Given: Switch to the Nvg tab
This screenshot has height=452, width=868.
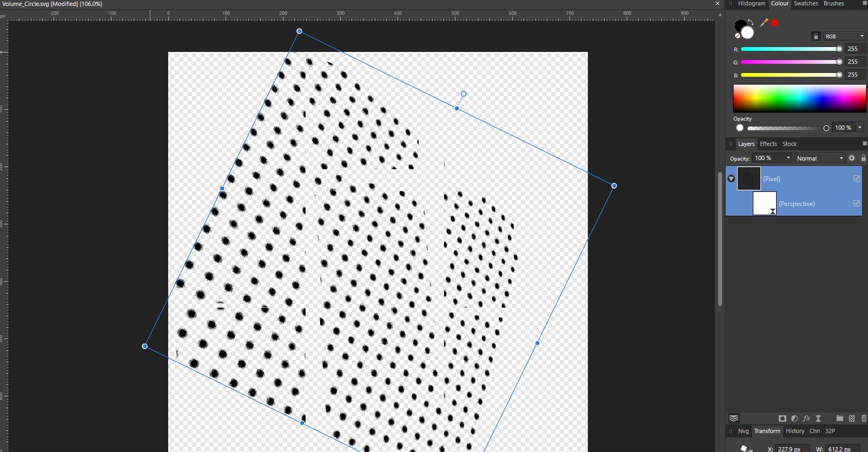Looking at the screenshot, I should pyautogui.click(x=744, y=431).
